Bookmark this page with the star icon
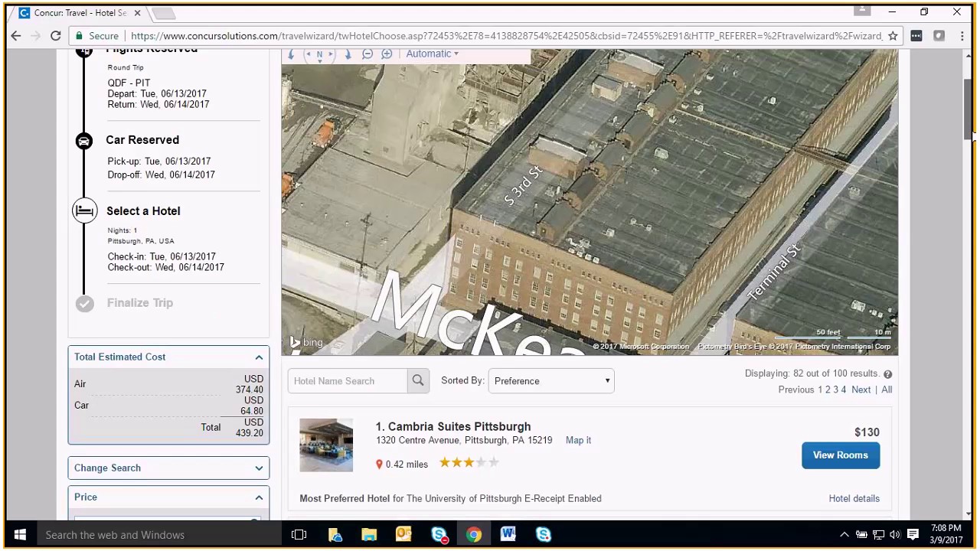Screen dimensions: 980x551 point(893,36)
